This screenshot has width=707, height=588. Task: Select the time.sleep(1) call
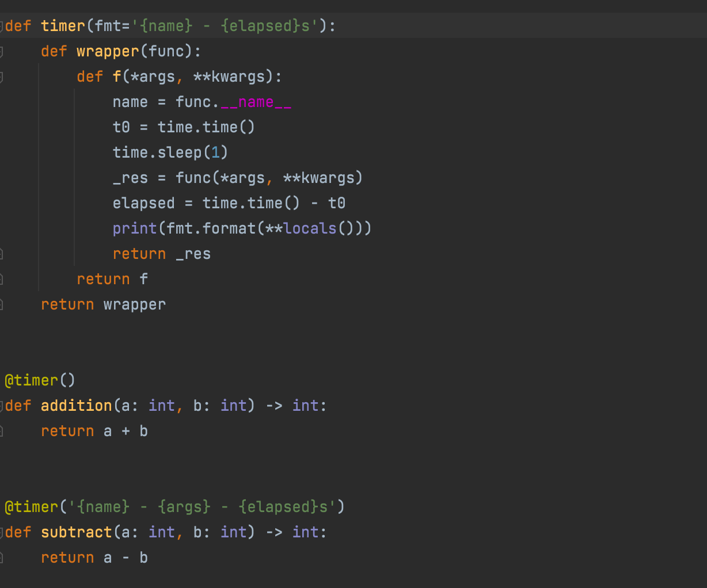coord(169,152)
